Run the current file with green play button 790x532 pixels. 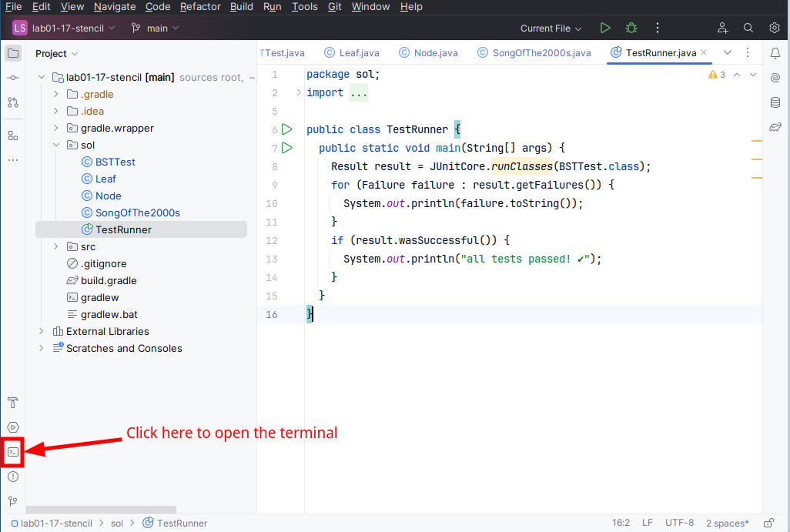click(605, 28)
